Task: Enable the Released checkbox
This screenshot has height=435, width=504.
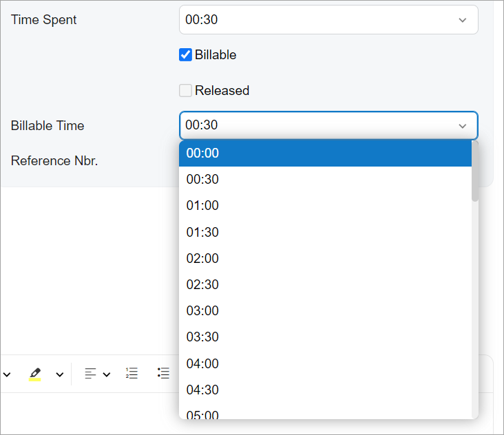Action: pos(185,91)
